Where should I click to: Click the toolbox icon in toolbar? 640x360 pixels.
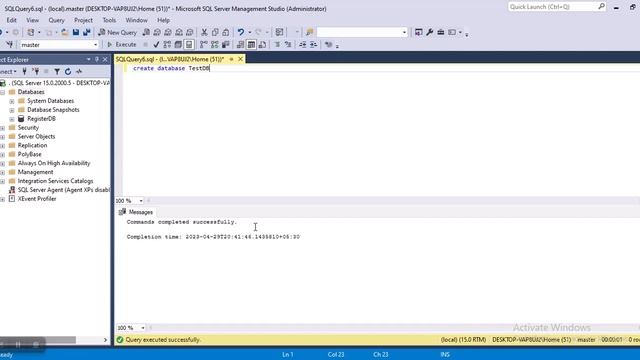[x=441, y=32]
